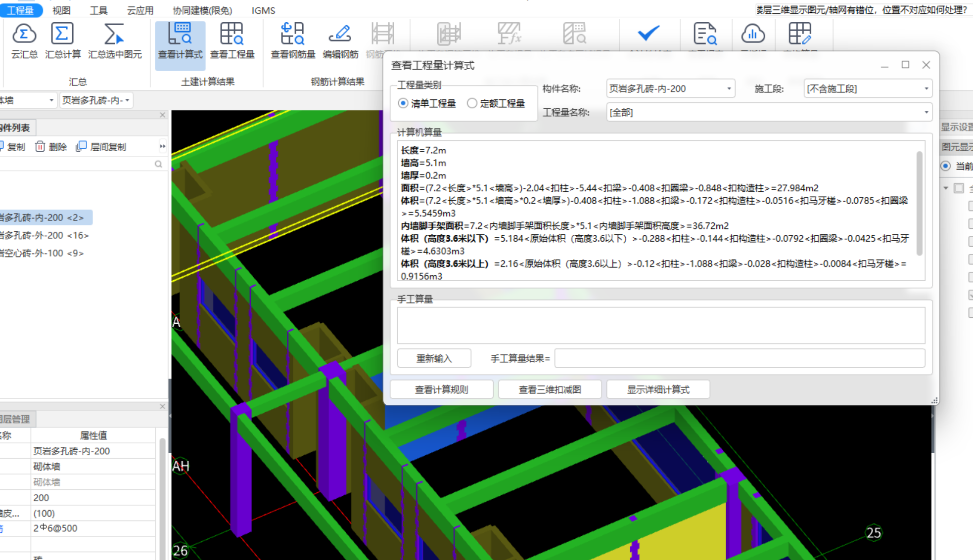The height and width of the screenshot is (560, 973).
Task: Select 页岩多孔砖-外-200 <16> in component list
Action: 46,235
